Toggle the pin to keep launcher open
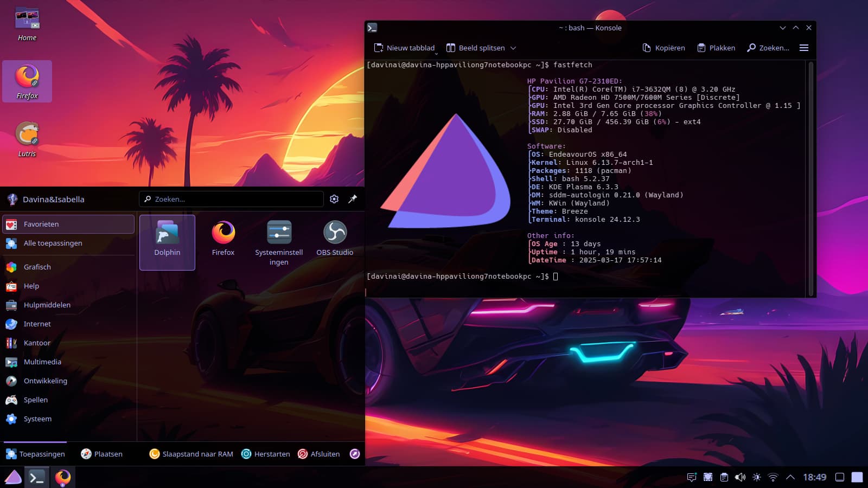This screenshot has width=868, height=488. (353, 199)
